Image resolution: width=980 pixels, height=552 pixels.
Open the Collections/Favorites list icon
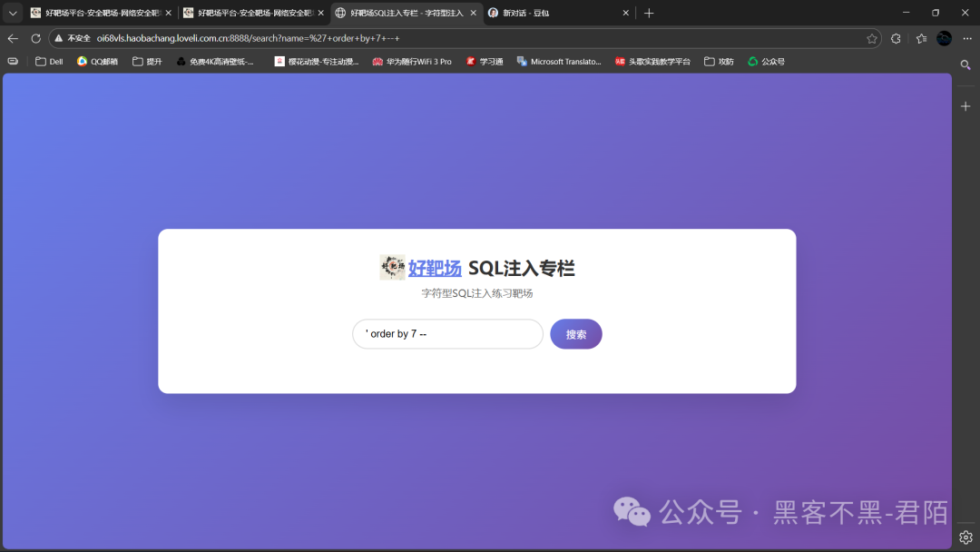(x=920, y=38)
